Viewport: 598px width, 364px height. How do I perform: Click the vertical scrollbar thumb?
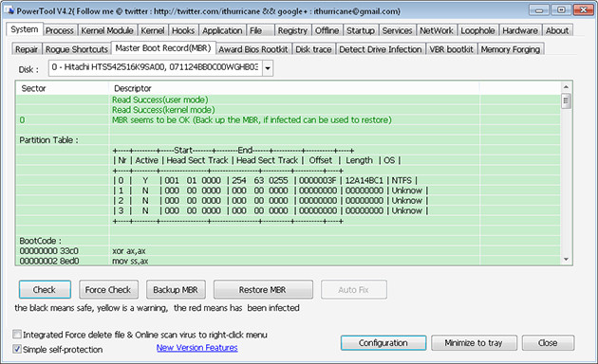[566, 101]
